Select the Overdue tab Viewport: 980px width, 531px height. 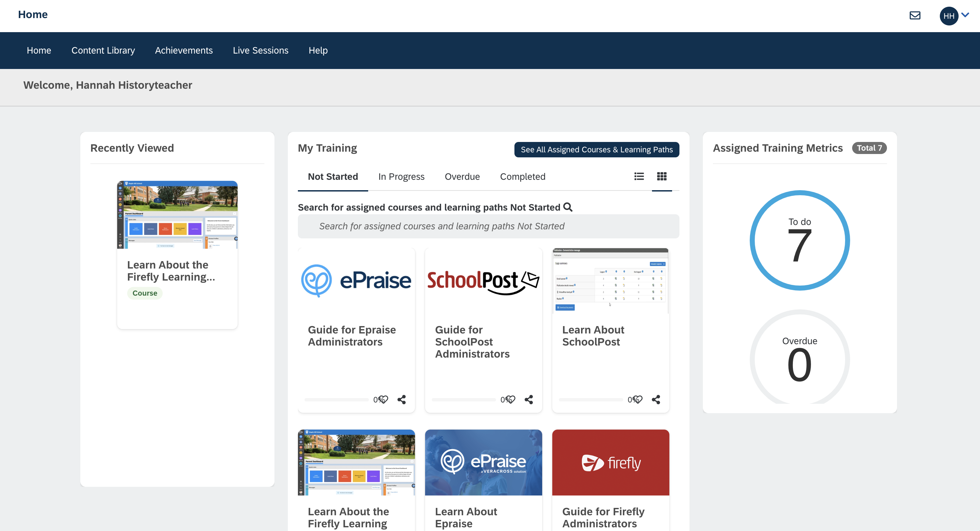pyautogui.click(x=462, y=177)
